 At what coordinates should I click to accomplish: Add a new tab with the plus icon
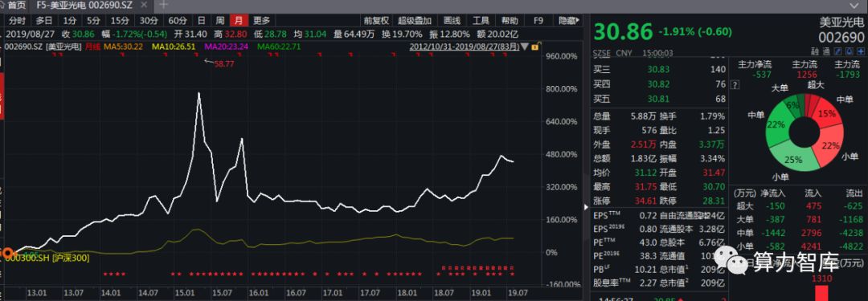(163, 5)
